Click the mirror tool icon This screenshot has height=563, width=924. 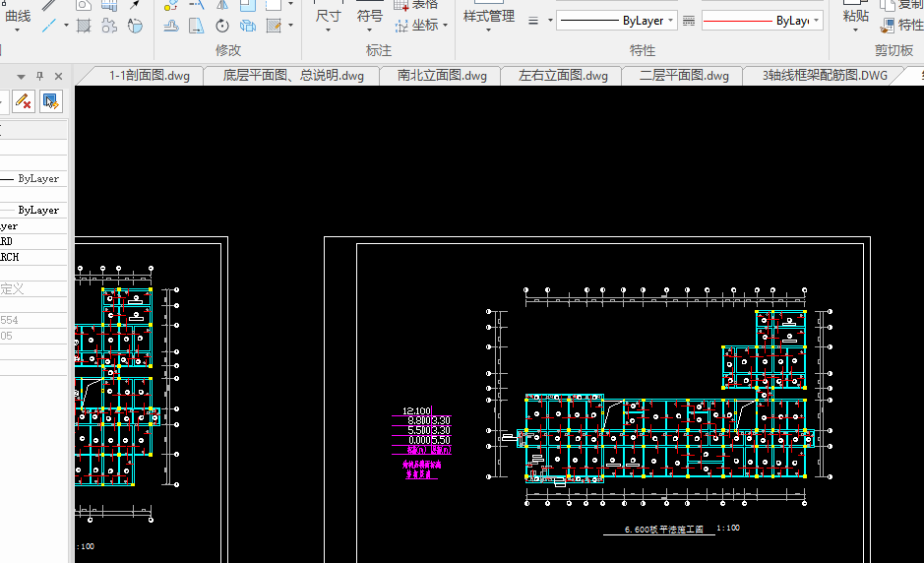tap(222, 5)
